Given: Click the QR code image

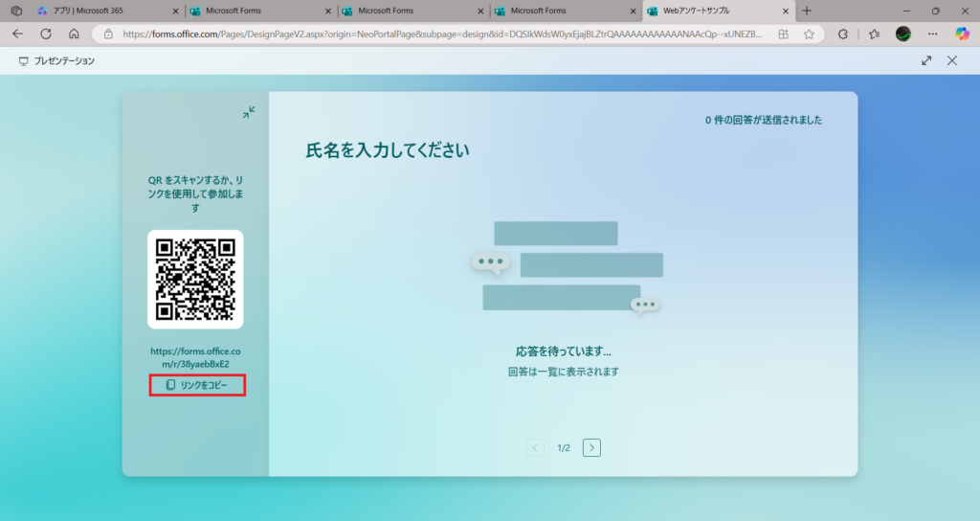Looking at the screenshot, I should (x=195, y=280).
